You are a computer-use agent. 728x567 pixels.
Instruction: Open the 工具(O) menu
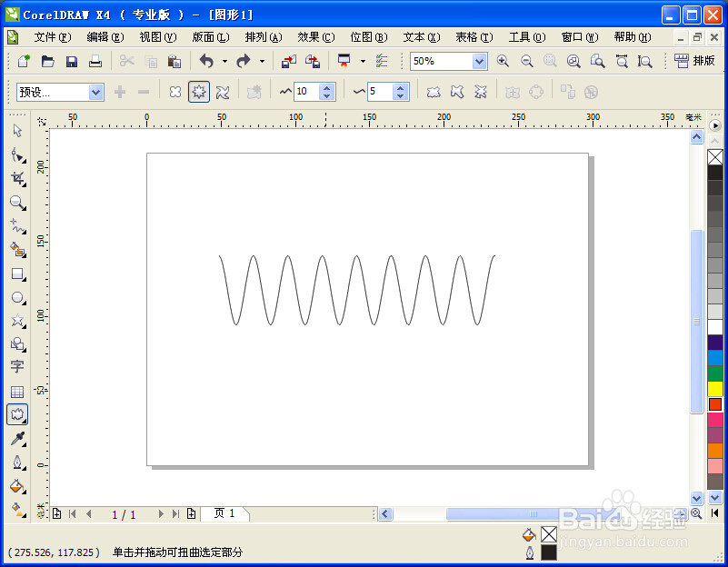click(526, 37)
